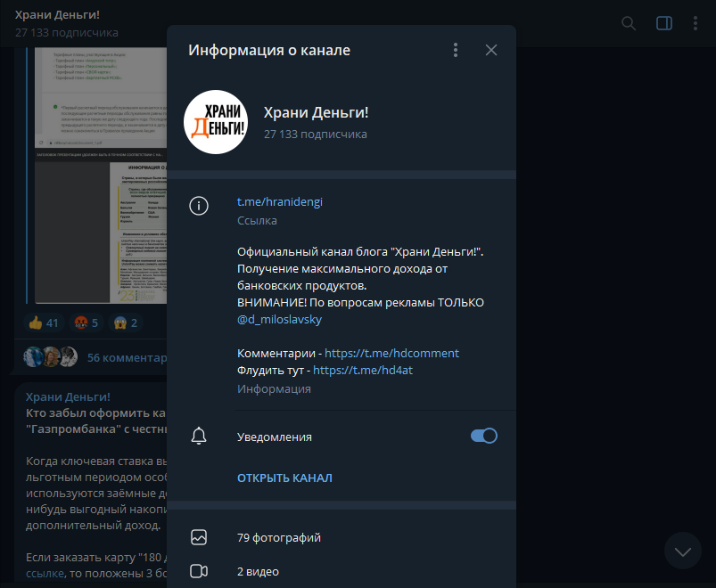Click the notifications bell icon
This screenshot has width=716, height=588.
[x=199, y=437]
